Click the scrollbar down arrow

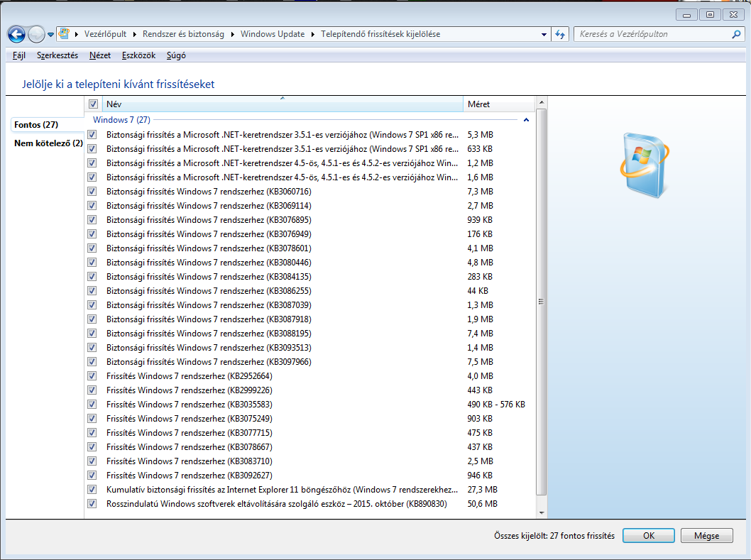coord(541,512)
